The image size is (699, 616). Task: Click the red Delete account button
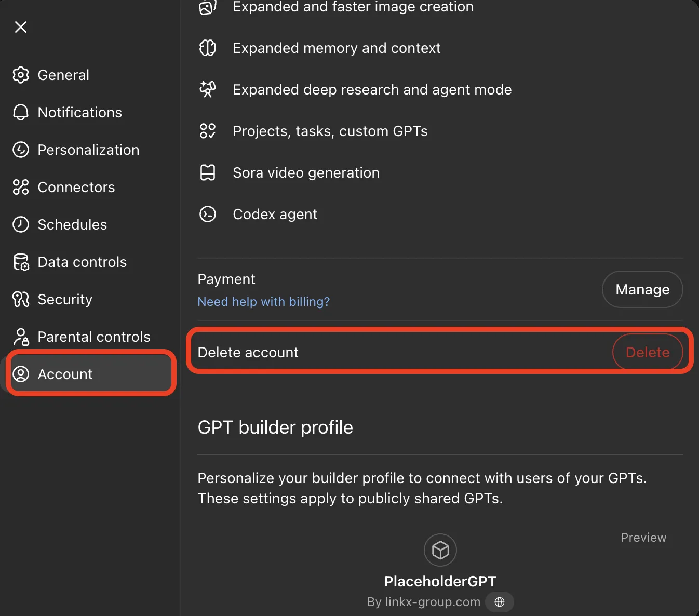pos(647,352)
